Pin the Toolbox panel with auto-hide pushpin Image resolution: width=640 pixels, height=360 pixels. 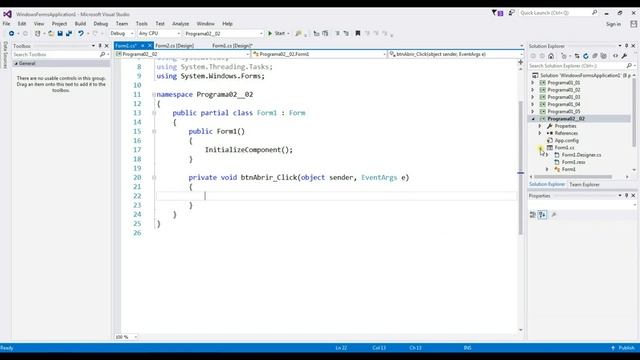tap(100, 46)
